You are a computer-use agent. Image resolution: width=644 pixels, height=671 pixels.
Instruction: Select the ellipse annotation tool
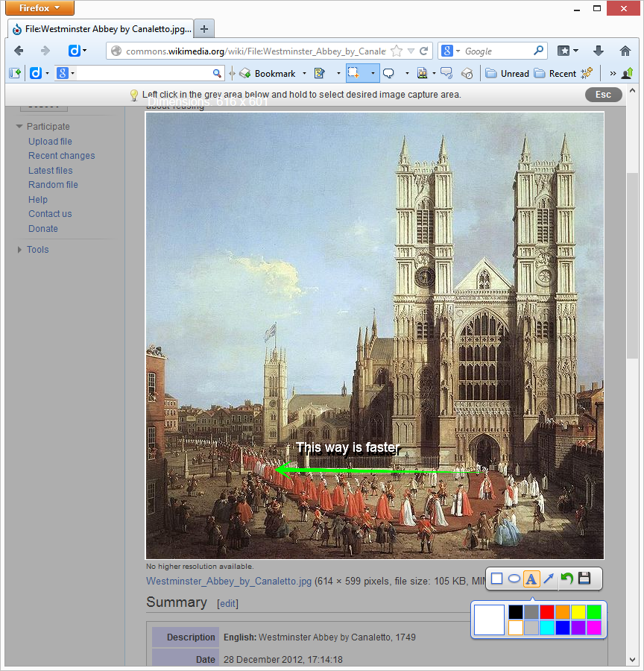pos(514,579)
